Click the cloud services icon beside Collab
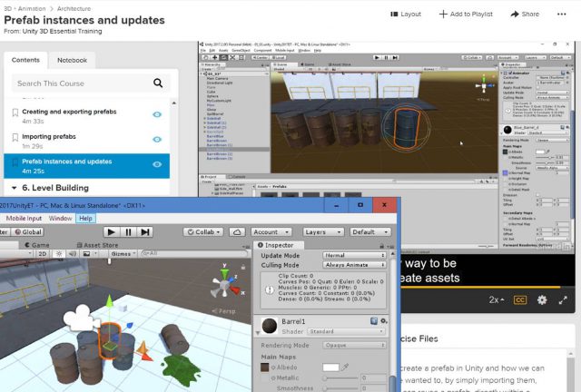Screen dimensions: 581x392 tap(237, 232)
